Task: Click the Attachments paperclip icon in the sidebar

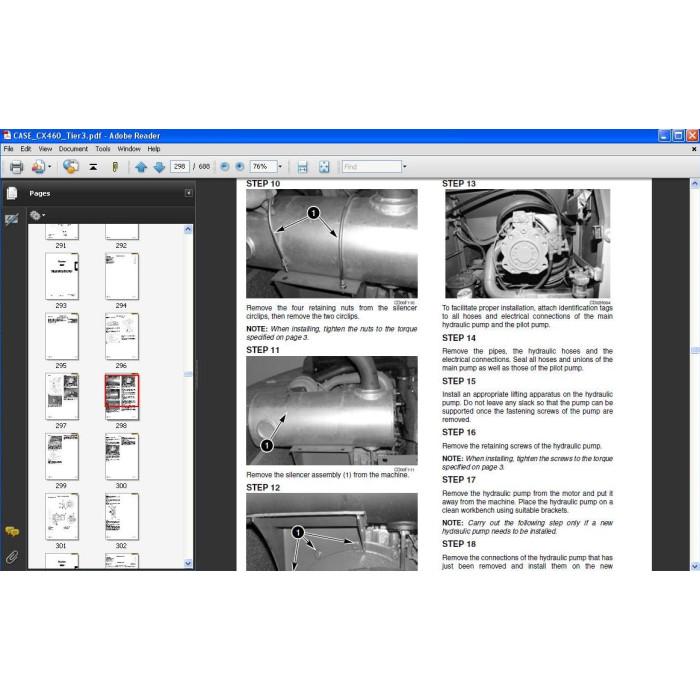Action: tap(12, 557)
